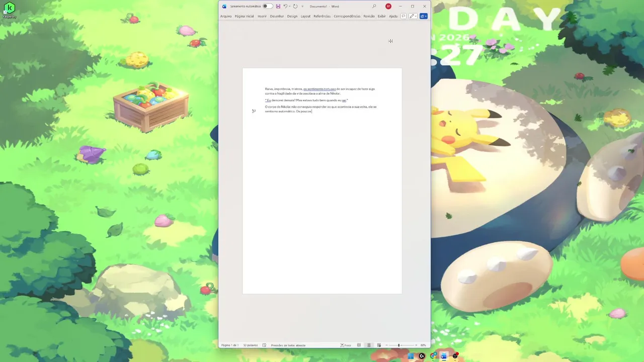Image resolution: width=644 pixels, height=362 pixels.
Task: Open the Kaspersky desktop shortcut
Action: tap(9, 9)
